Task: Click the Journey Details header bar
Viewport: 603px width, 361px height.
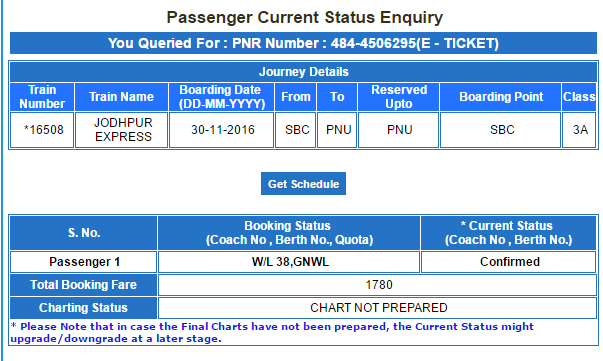Action: [x=303, y=72]
